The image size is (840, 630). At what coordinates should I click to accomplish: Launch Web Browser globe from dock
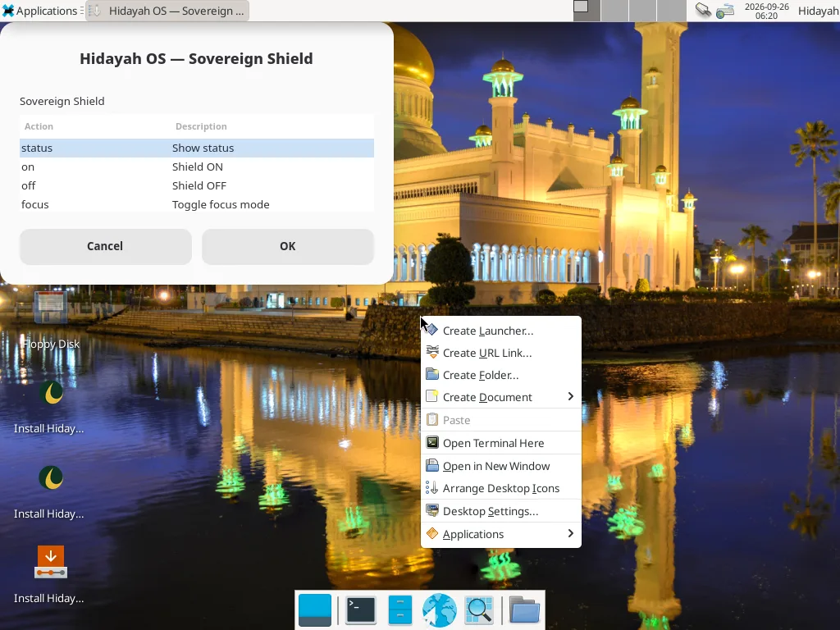(440, 610)
